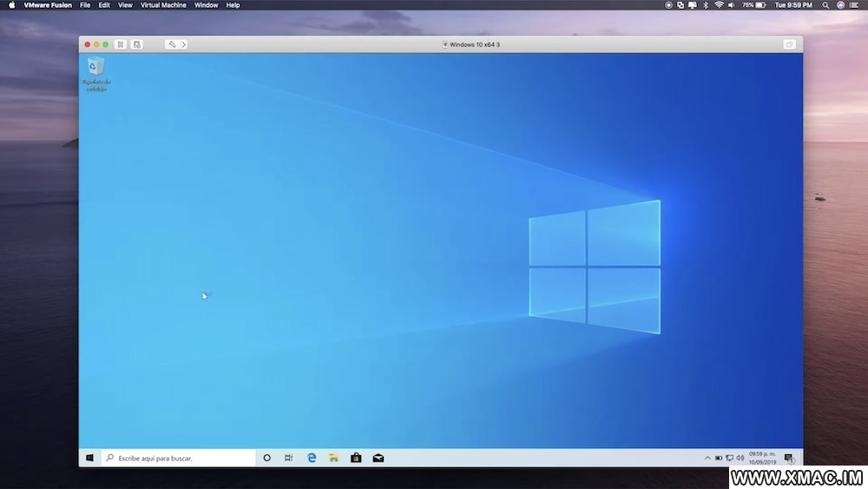Open Task View on the taskbar
This screenshot has width=868, height=489.
coord(288,458)
